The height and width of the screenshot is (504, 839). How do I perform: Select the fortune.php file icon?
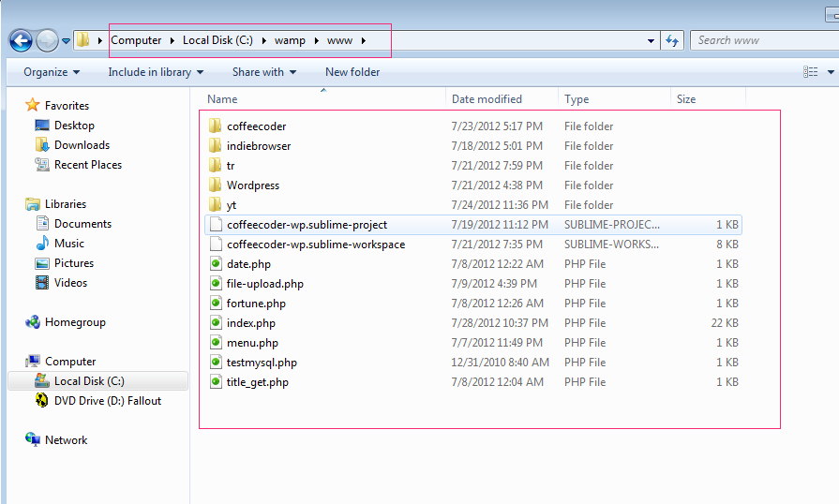[216, 303]
